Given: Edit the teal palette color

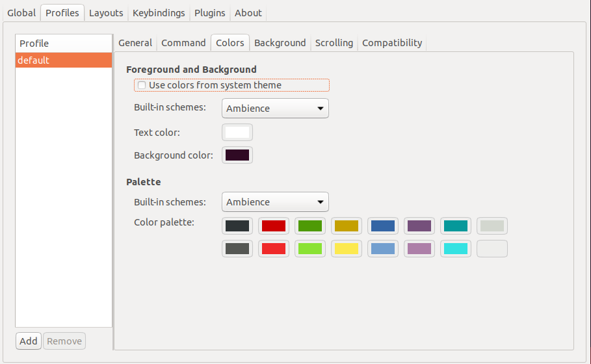Looking at the screenshot, I should 455,226.
